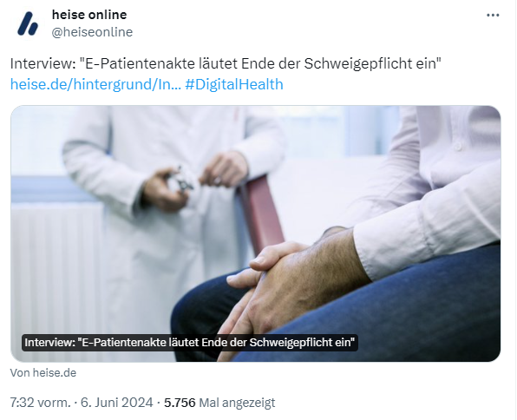The width and height of the screenshot is (517, 420).
Task: Click the white shirt cuff button in the photo
Action: coord(458,147)
